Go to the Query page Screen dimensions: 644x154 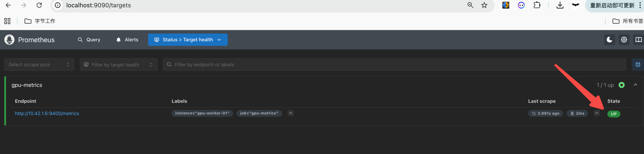89,40
